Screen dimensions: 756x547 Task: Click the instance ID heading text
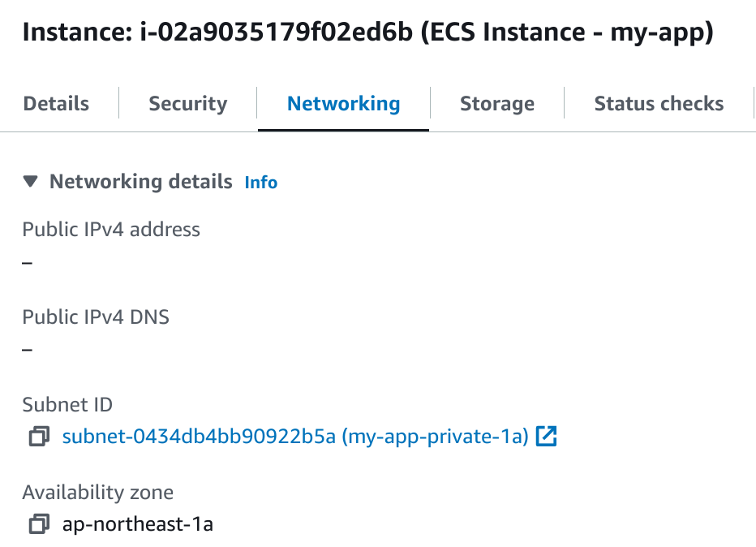point(367,33)
